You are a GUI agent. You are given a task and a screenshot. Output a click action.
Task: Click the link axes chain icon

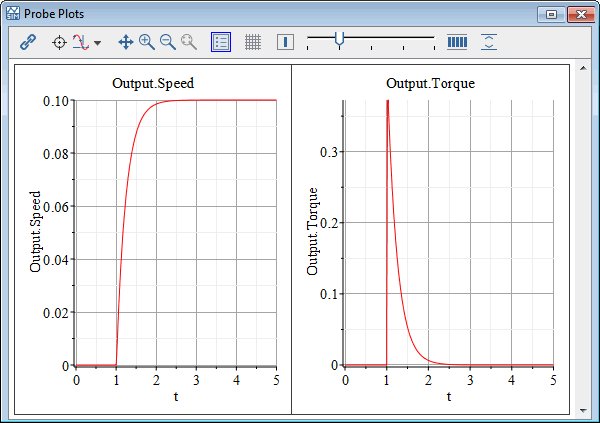tap(28, 42)
